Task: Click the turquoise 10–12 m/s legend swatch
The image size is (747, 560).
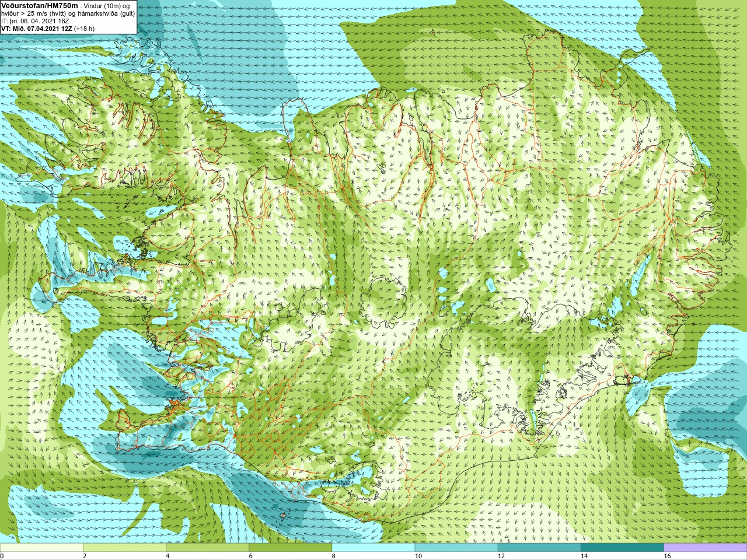Action: coord(456,548)
